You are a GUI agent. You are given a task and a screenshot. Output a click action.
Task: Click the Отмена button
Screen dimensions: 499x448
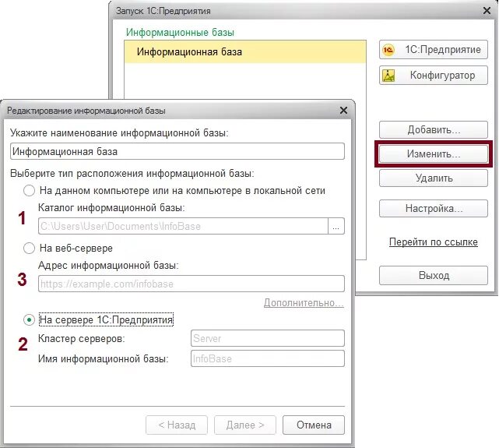314,425
